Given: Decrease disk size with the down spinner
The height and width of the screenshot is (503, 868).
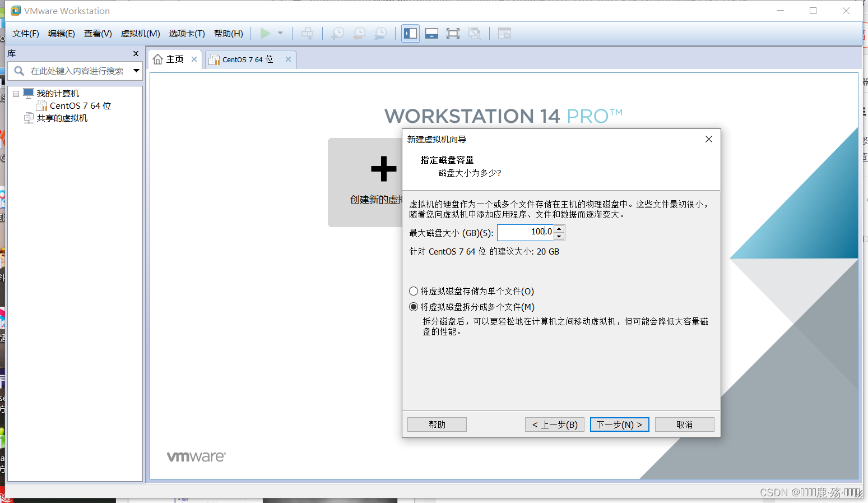Looking at the screenshot, I should pyautogui.click(x=559, y=236).
